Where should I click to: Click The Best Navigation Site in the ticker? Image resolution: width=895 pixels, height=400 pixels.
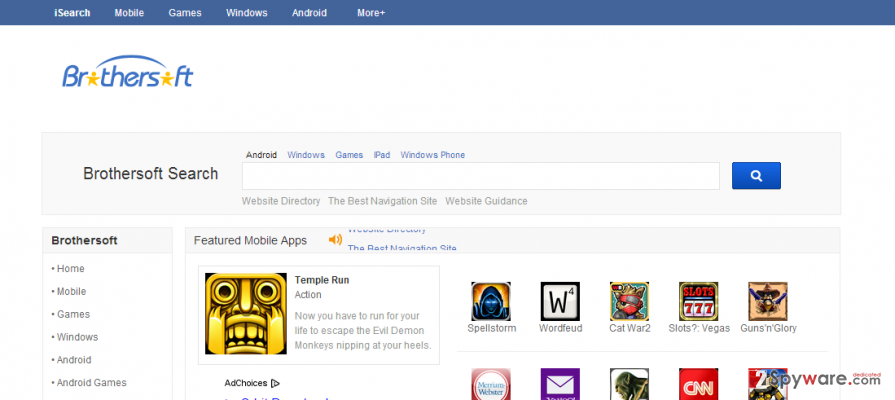pos(402,248)
